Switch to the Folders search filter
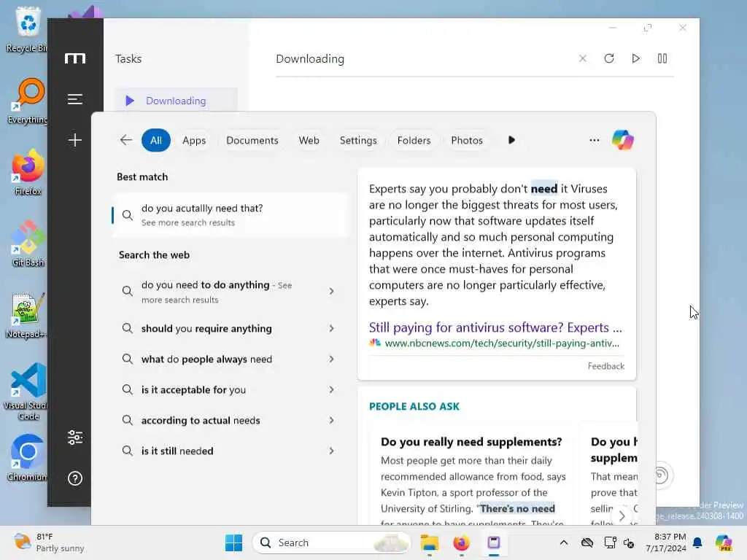 point(414,141)
